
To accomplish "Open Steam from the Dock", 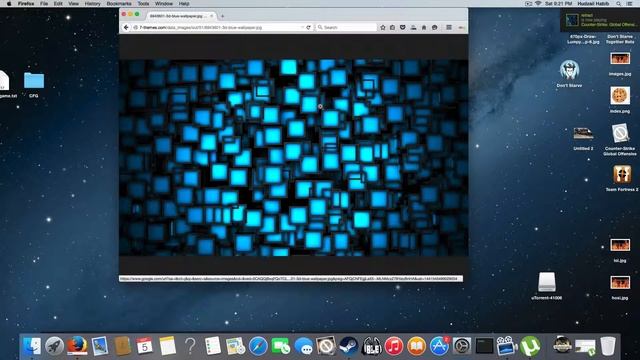I will tap(349, 346).
